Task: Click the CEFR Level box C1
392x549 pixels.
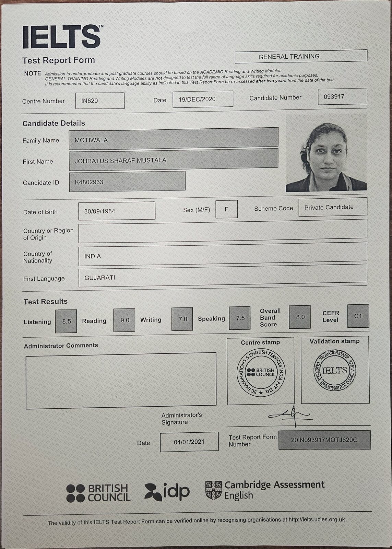Action: [358, 316]
